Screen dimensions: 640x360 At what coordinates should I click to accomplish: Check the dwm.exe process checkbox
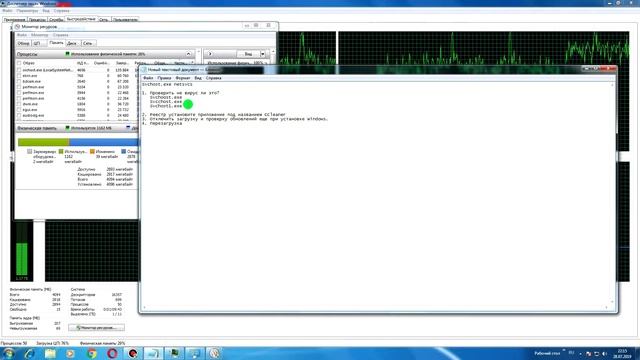[19, 104]
